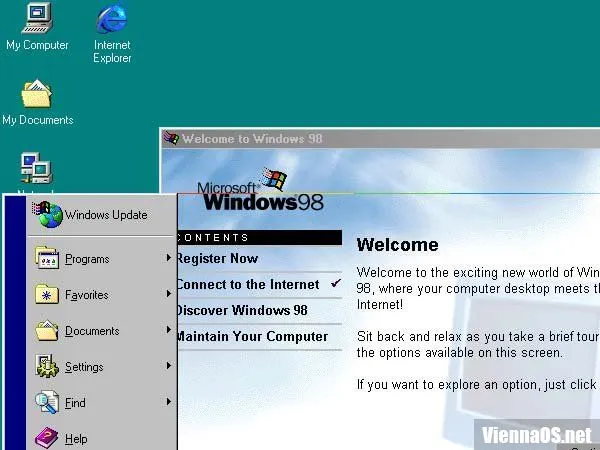Open Windows Update from the Start menu
This screenshot has height=450, width=600.
coord(102,215)
